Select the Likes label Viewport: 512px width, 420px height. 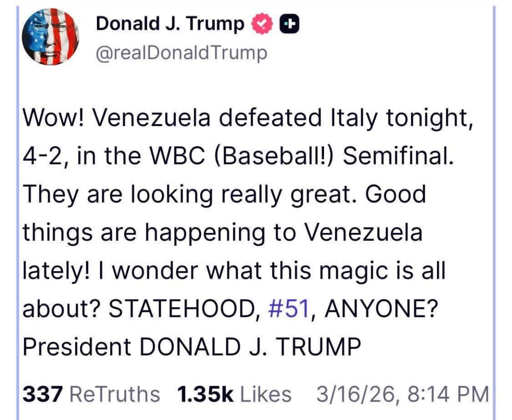(x=266, y=394)
